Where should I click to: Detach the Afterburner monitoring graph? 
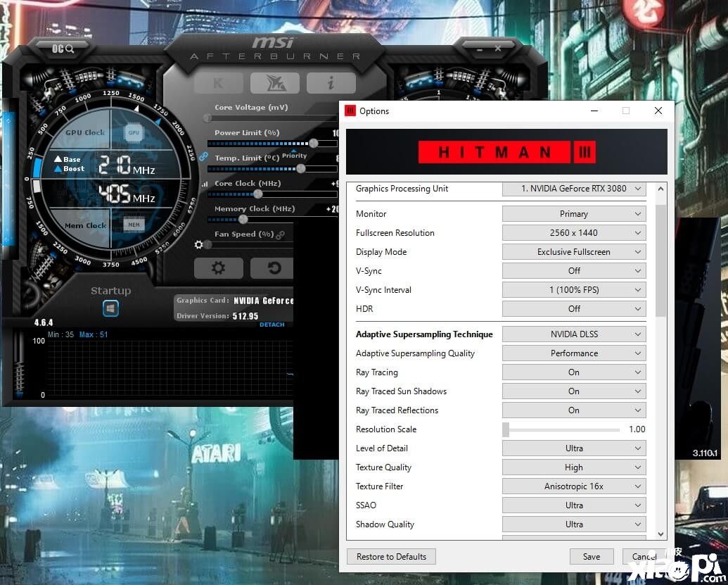[272, 325]
